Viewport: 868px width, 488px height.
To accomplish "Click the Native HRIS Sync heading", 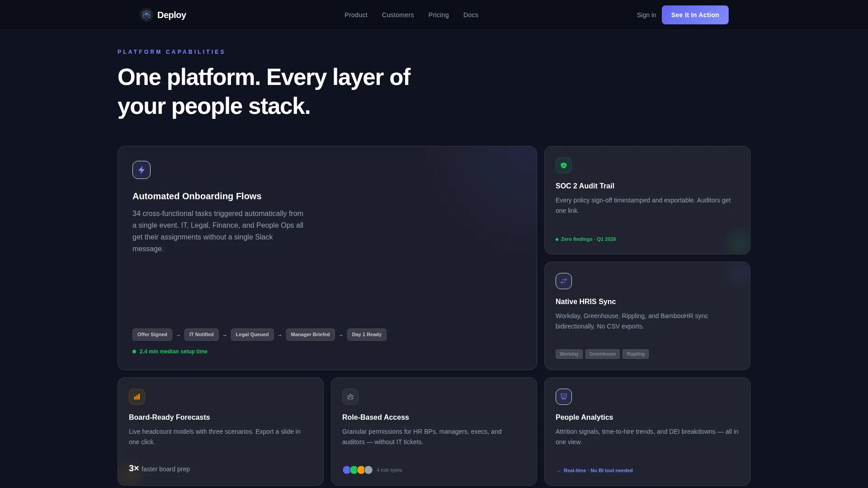I will coord(585,301).
